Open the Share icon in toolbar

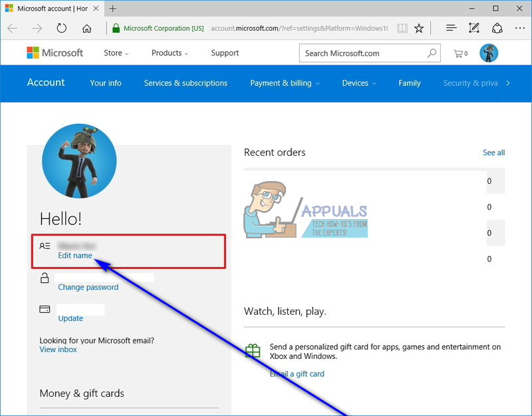497,28
